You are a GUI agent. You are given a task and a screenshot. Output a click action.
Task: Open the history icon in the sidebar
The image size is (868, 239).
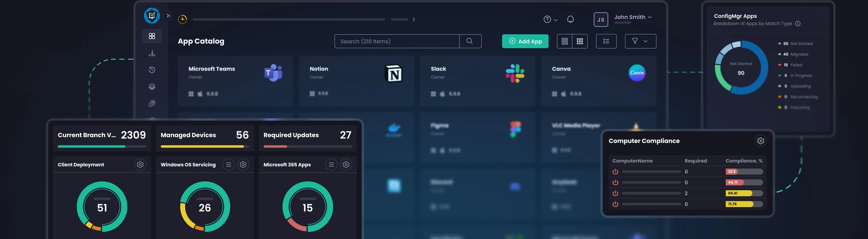152,70
